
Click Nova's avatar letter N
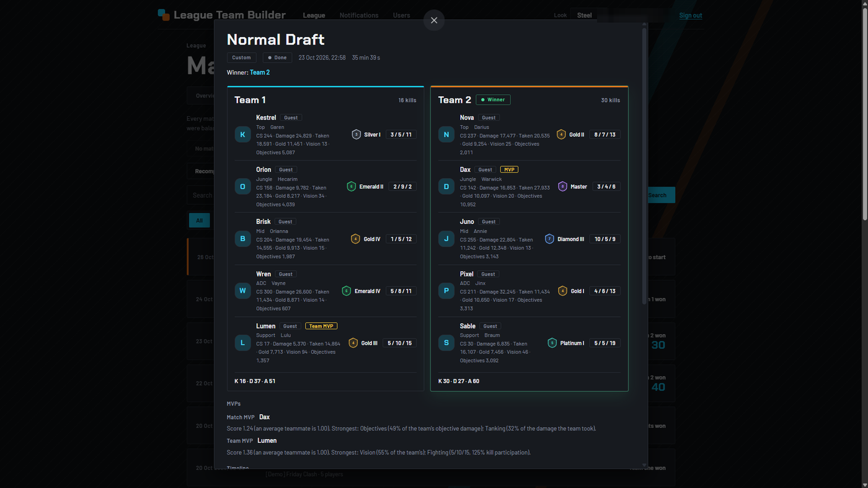pyautogui.click(x=446, y=135)
